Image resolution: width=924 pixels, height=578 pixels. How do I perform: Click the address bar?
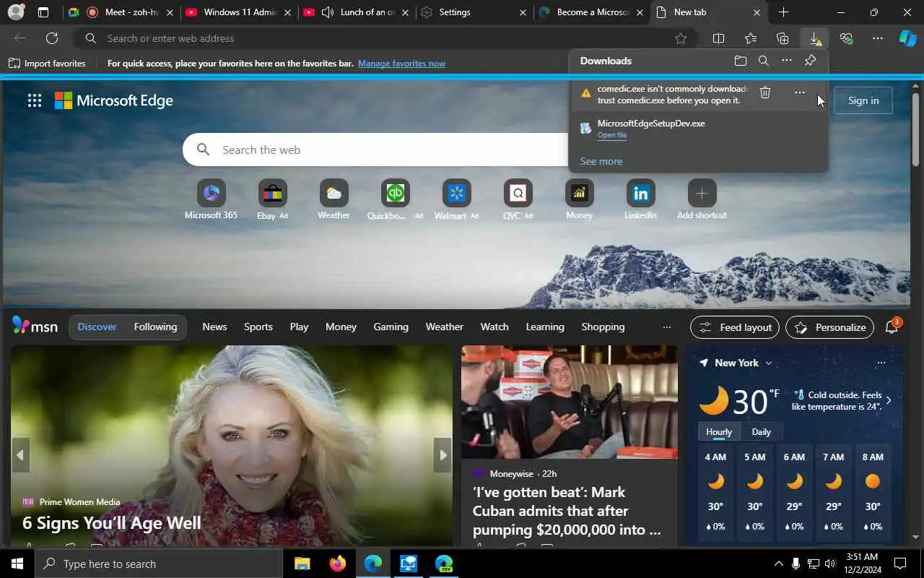click(x=386, y=38)
